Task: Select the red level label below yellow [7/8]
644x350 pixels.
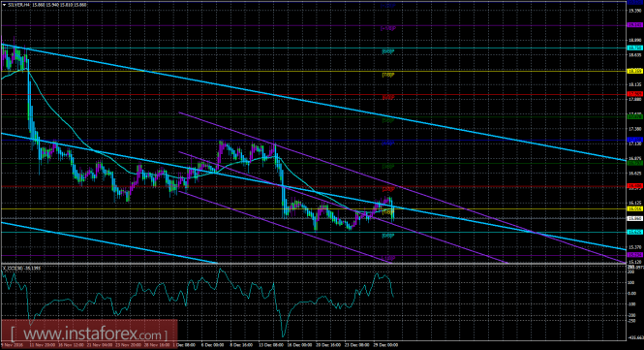Action: (388, 98)
